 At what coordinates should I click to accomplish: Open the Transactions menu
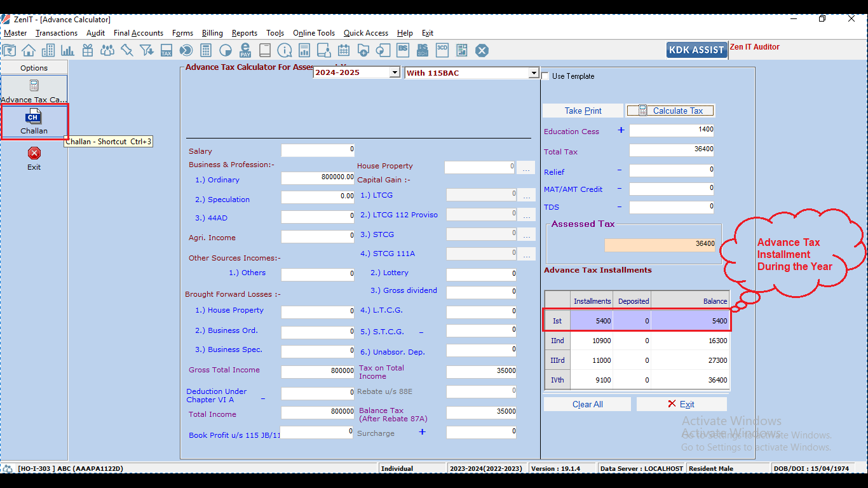(57, 33)
